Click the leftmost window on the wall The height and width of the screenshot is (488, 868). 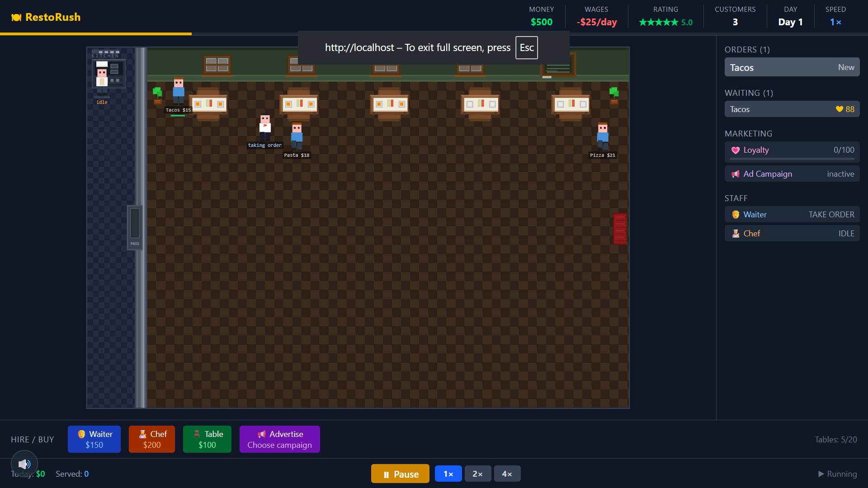217,65
